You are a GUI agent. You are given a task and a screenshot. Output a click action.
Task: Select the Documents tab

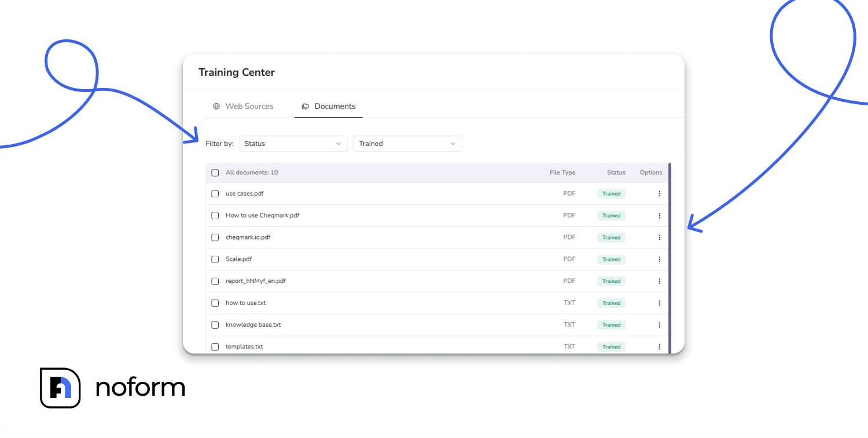coord(334,106)
